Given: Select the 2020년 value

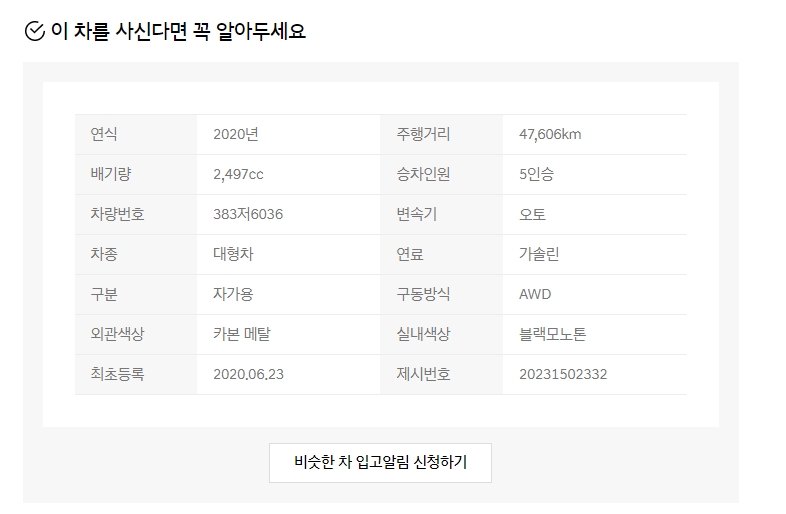Looking at the screenshot, I should (x=236, y=134).
